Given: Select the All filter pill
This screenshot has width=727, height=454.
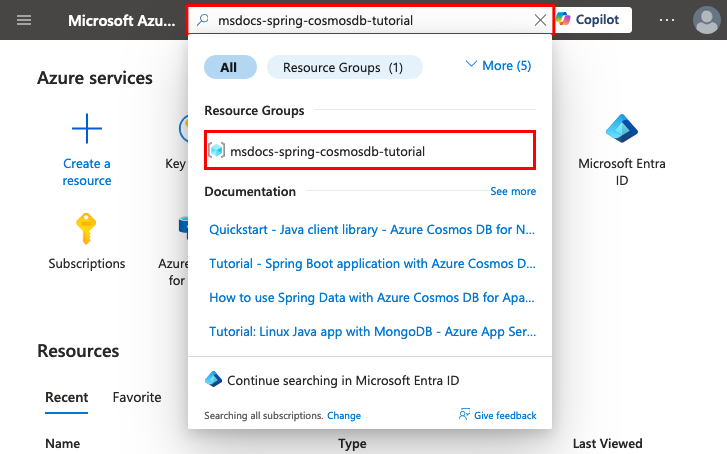Looking at the screenshot, I should coord(229,67).
